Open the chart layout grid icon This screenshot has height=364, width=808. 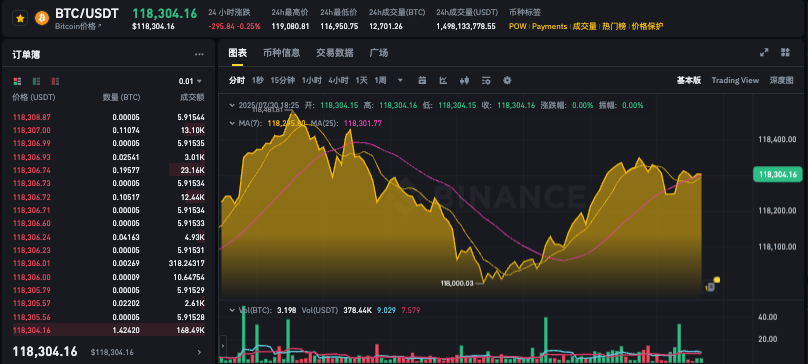pos(785,52)
